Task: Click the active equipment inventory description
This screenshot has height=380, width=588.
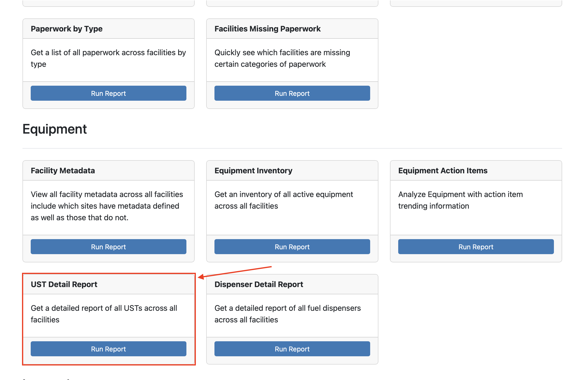Action: coord(283,200)
